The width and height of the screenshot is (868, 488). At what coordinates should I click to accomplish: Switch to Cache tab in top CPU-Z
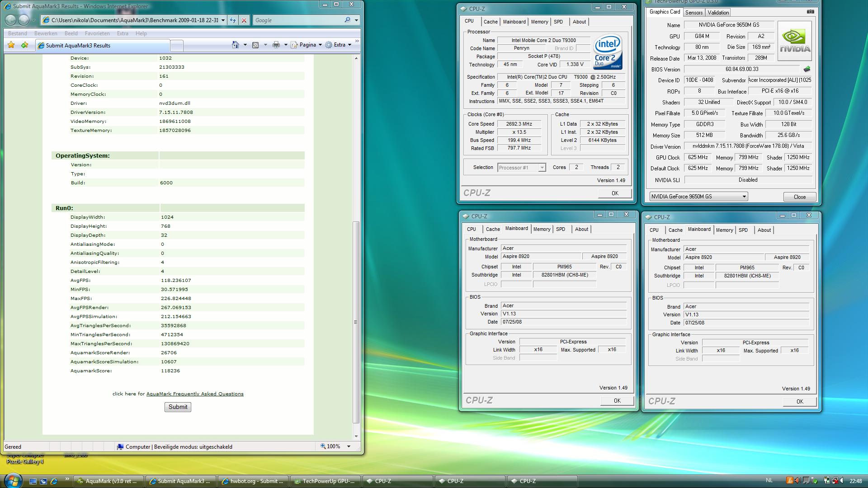(x=491, y=22)
